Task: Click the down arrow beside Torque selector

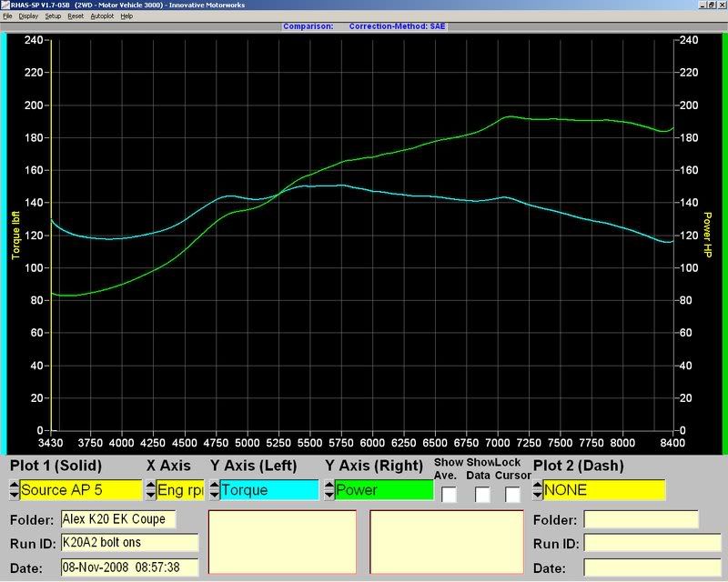Action: click(214, 495)
